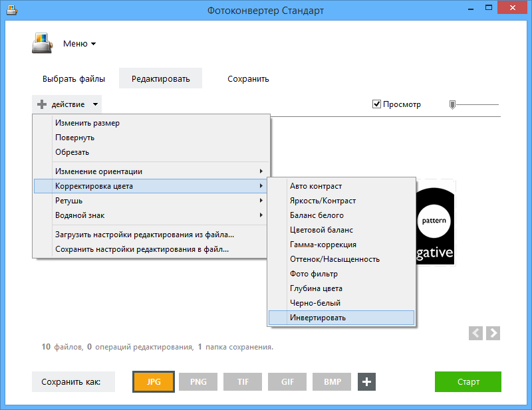Select Оттенок/Насыщенность option
This screenshot has width=532, height=410.
(341, 259)
